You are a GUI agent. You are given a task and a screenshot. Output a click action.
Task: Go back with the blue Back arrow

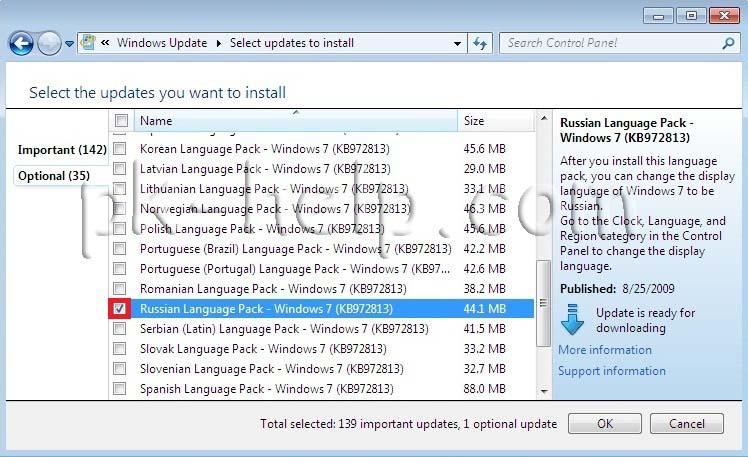point(21,43)
